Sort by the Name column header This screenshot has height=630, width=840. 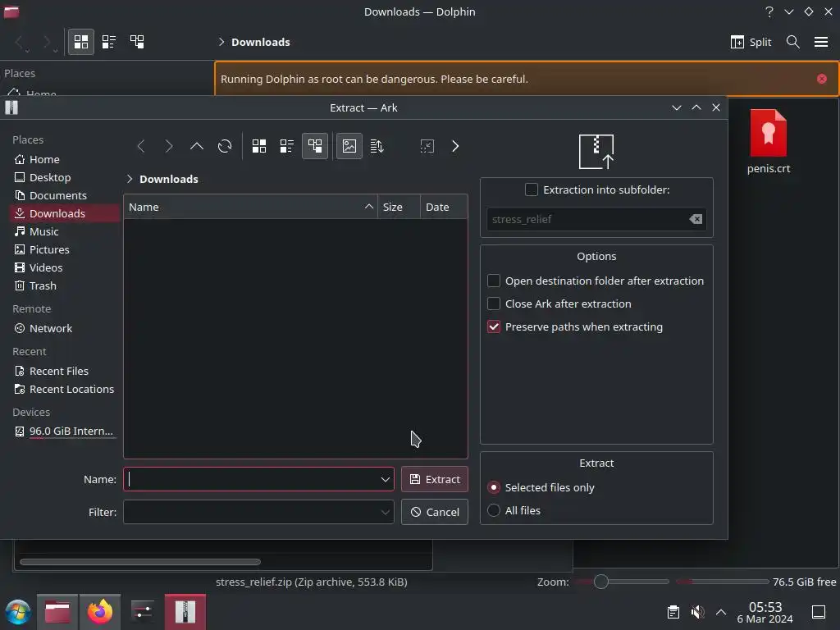[x=250, y=208]
